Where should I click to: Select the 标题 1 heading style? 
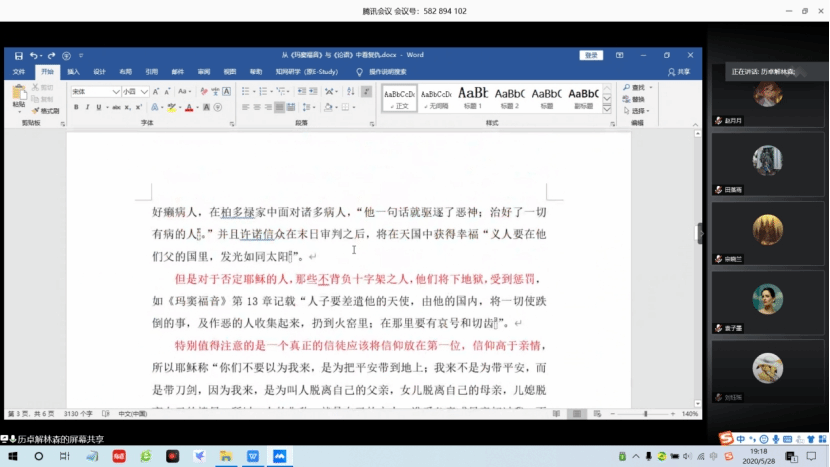tap(472, 98)
